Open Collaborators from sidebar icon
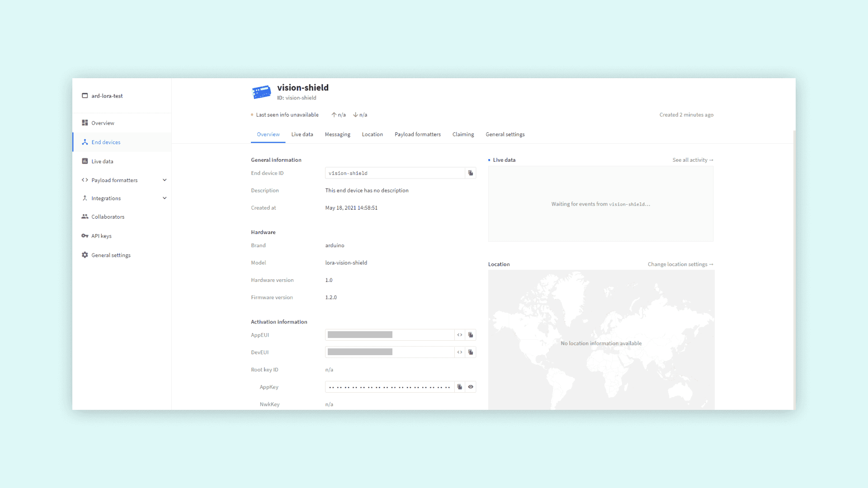Image resolution: width=868 pixels, height=488 pixels. (x=85, y=216)
